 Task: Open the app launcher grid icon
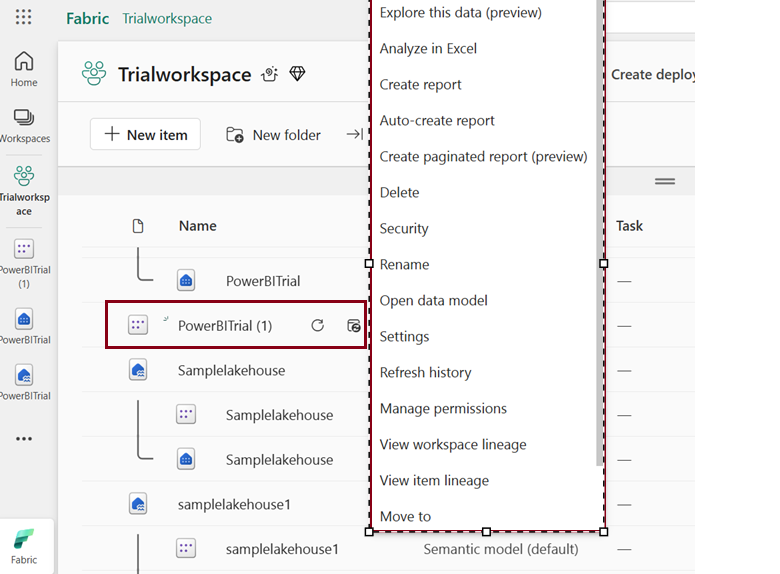[24, 18]
